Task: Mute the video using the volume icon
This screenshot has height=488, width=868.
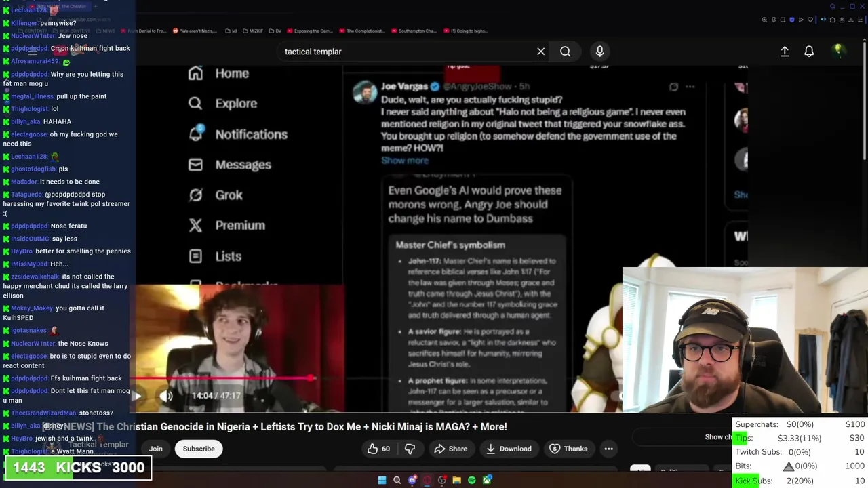Action: pos(166,396)
